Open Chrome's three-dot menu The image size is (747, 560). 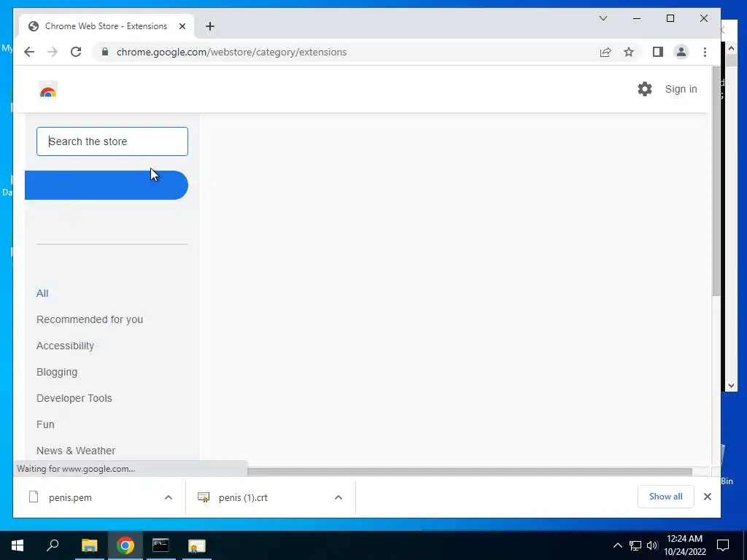705,52
